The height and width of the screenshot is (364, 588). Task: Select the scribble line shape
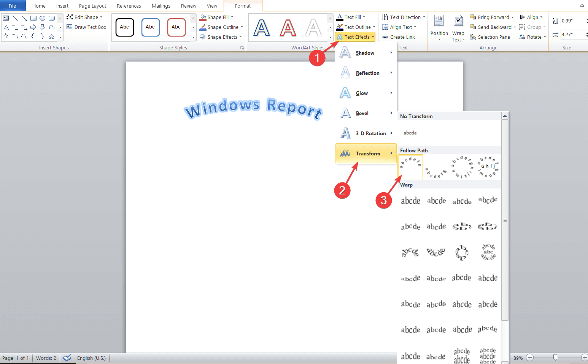point(6,36)
